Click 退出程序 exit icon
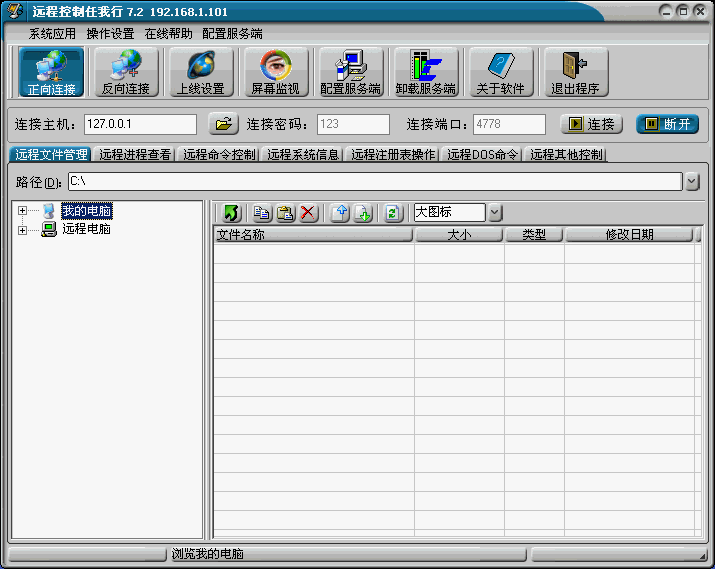The height and width of the screenshot is (569, 715). [575, 72]
